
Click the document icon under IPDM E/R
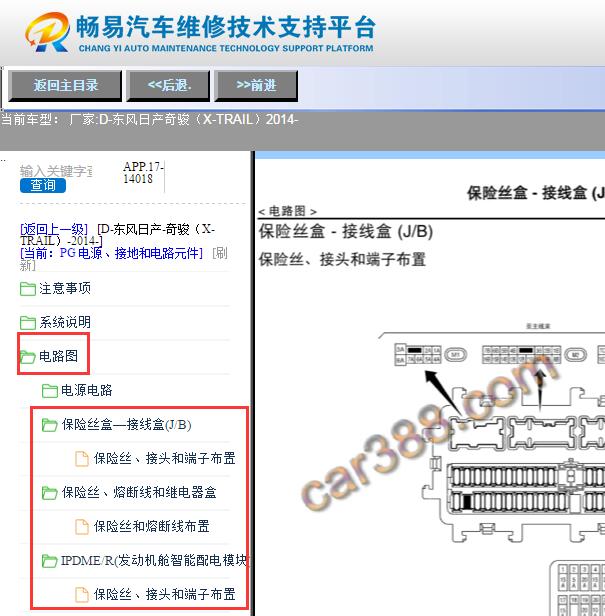(x=82, y=595)
